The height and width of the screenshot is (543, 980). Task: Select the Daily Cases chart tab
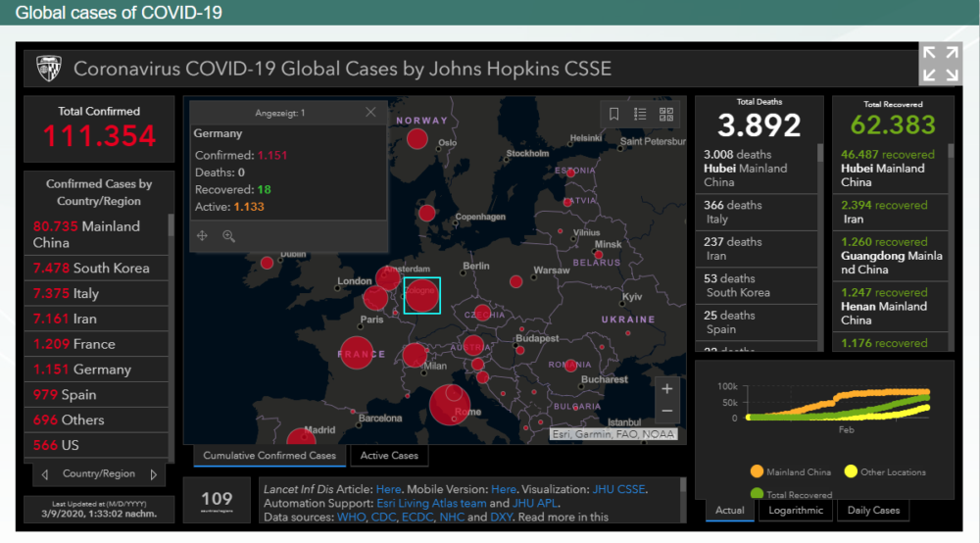click(x=873, y=510)
